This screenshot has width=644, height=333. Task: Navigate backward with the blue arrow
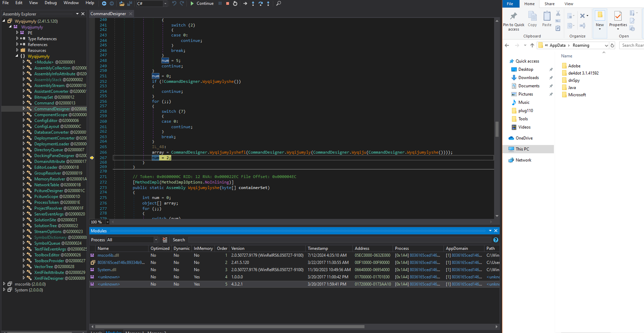(104, 3)
